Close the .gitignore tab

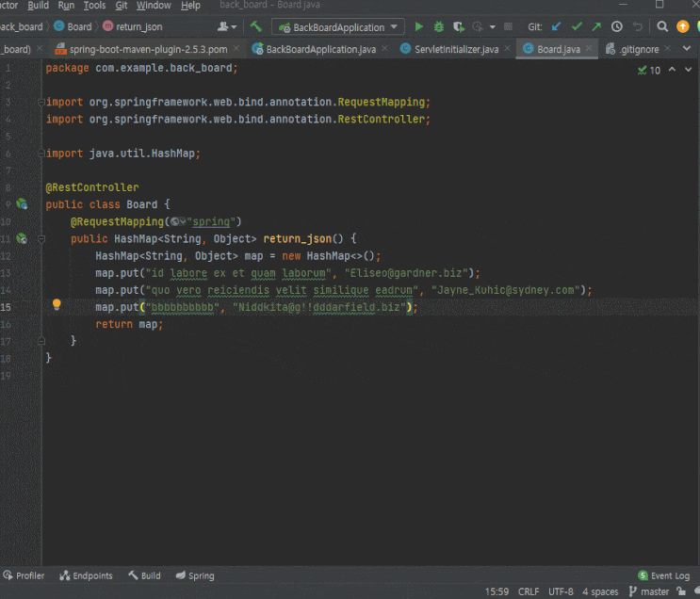click(667, 48)
